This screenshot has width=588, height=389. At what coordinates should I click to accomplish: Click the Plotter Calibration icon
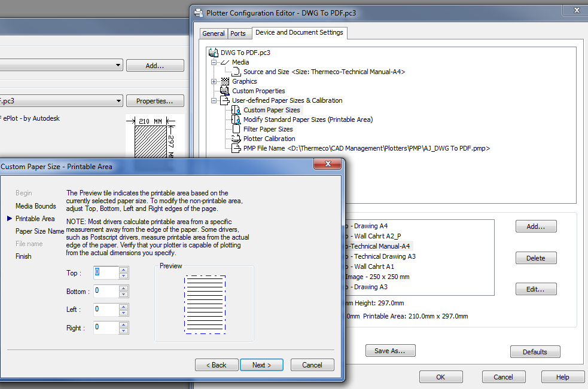pos(236,139)
